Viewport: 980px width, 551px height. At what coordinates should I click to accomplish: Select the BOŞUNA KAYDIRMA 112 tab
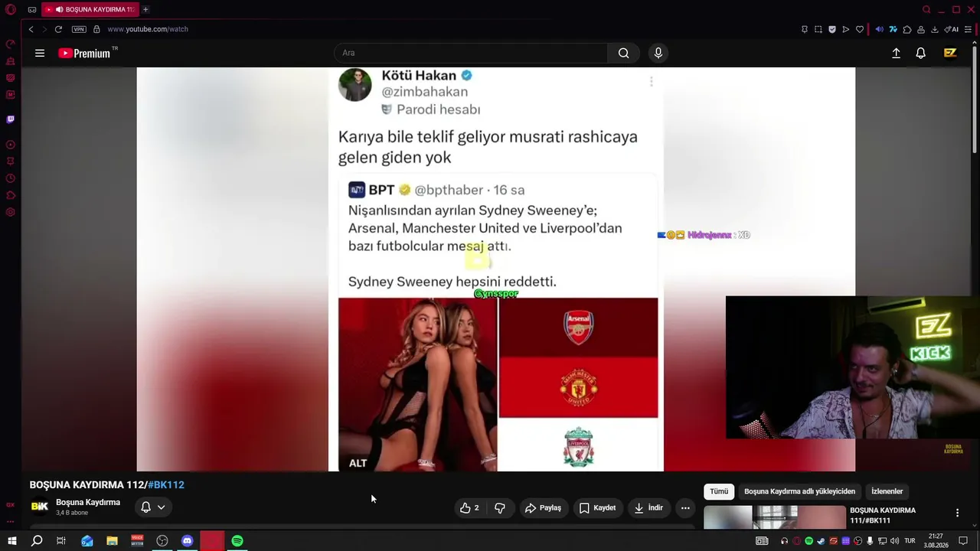90,9
